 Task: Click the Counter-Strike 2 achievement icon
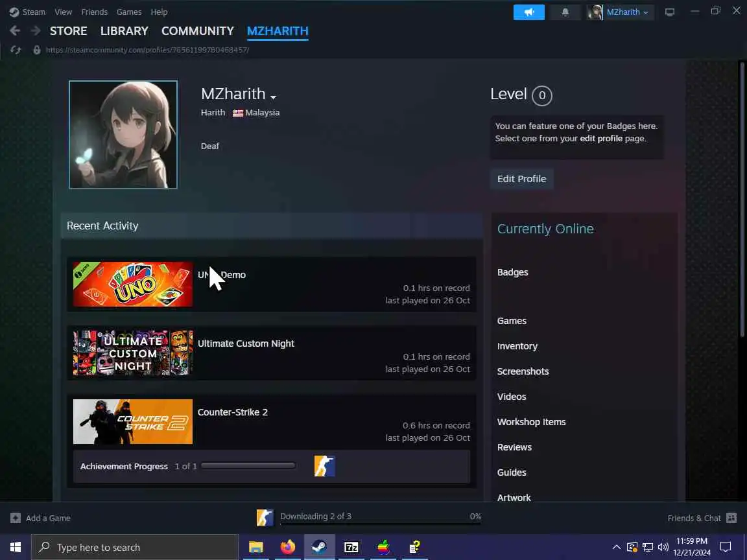(324, 466)
